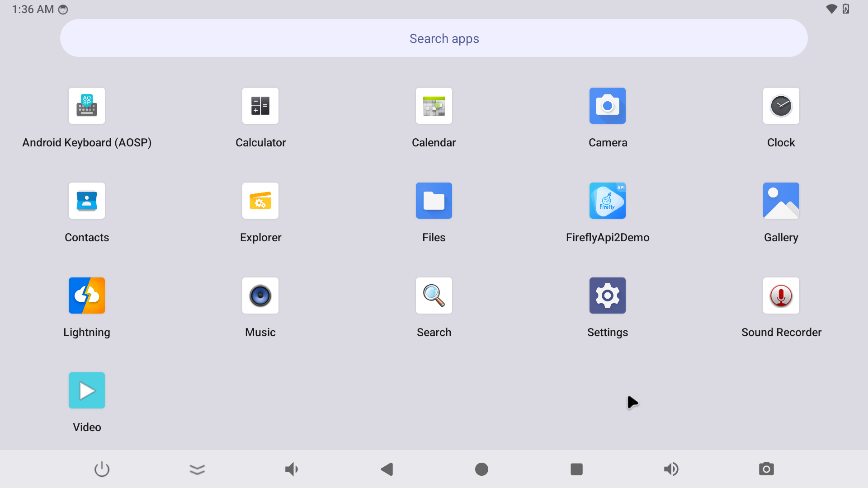
Task: Open the Explorer app
Action: (x=260, y=201)
